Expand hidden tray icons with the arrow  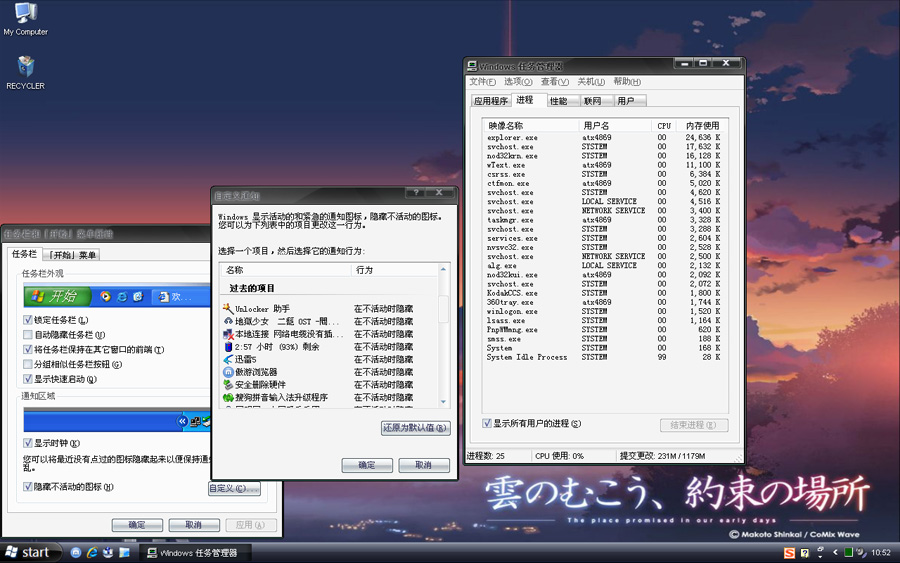835,552
